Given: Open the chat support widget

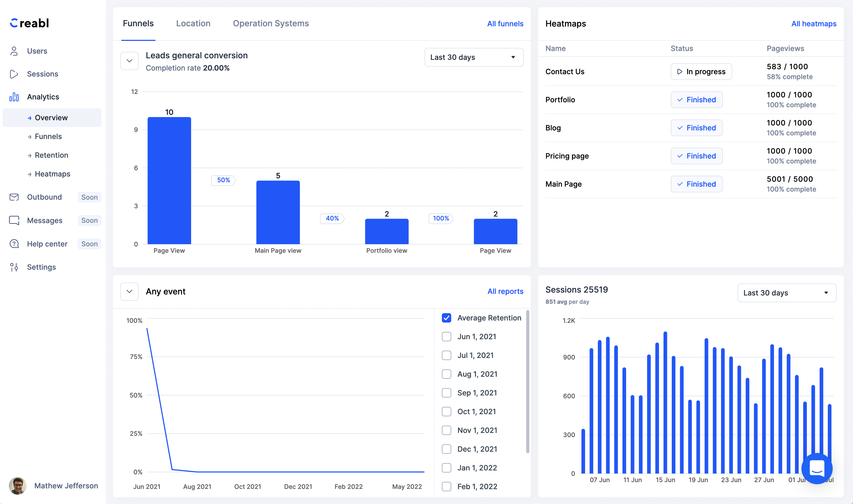Looking at the screenshot, I should [817, 469].
